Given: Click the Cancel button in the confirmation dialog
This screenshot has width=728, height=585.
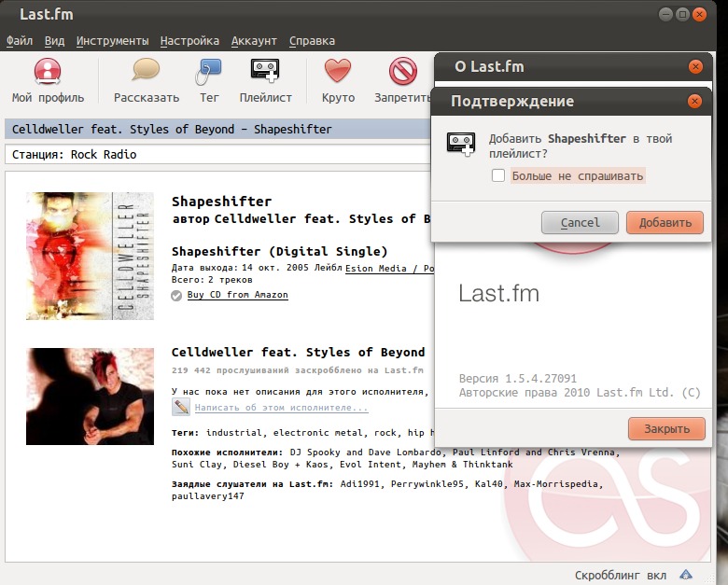Looking at the screenshot, I should (x=580, y=222).
